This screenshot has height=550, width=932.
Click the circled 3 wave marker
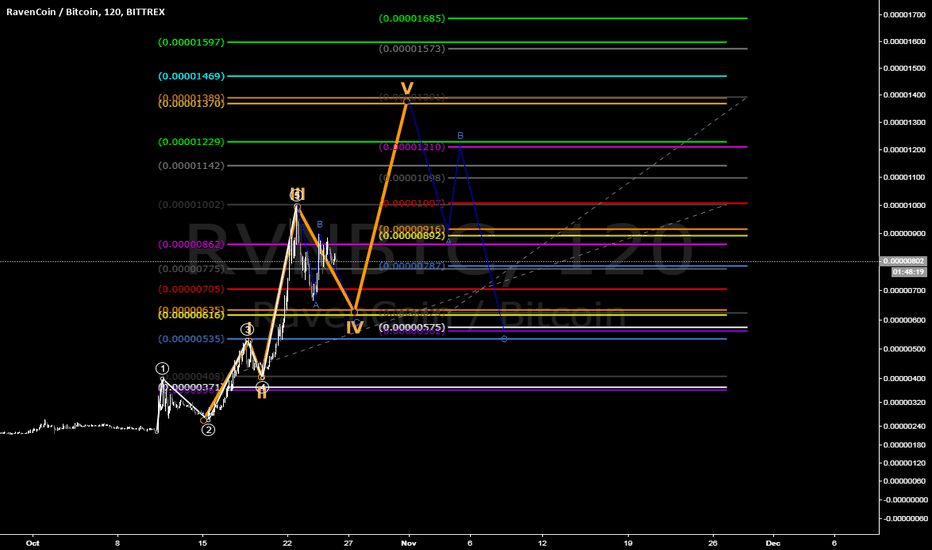click(247, 329)
